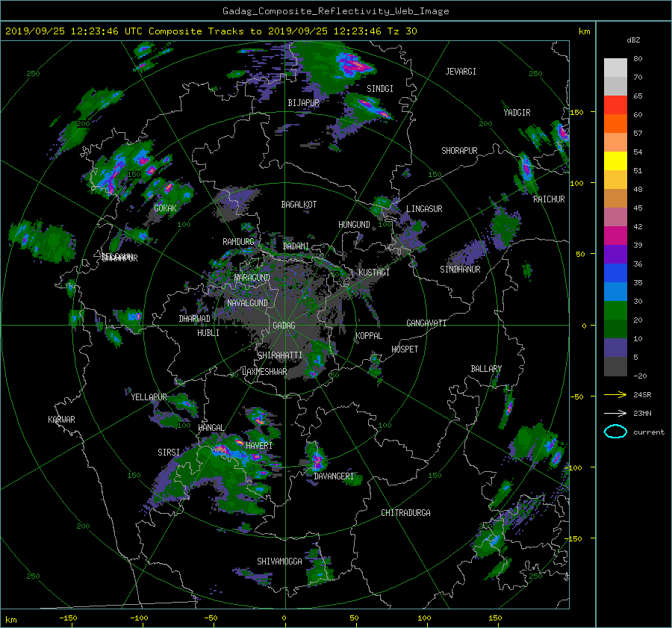
Task: Click the dBZ legend heading
Action: 633,40
